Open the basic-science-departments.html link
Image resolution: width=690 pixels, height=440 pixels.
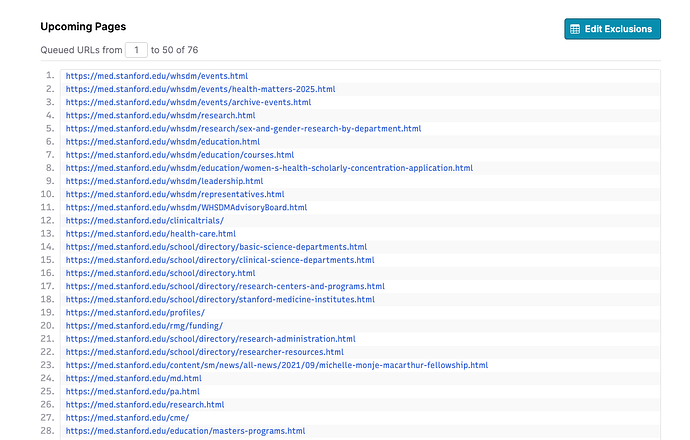pyautogui.click(x=216, y=246)
